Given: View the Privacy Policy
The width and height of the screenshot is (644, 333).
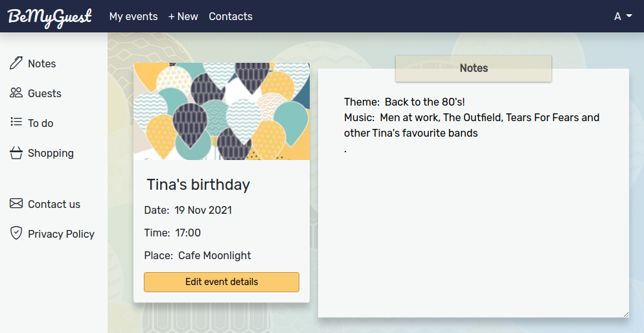Looking at the screenshot, I should [52, 234].
